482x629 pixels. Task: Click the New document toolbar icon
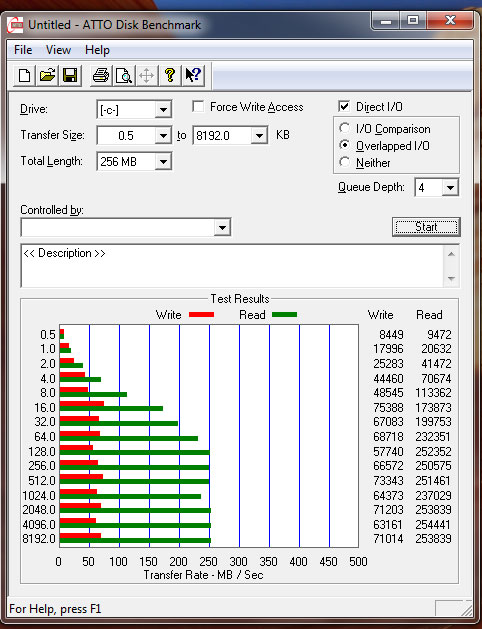(24, 75)
